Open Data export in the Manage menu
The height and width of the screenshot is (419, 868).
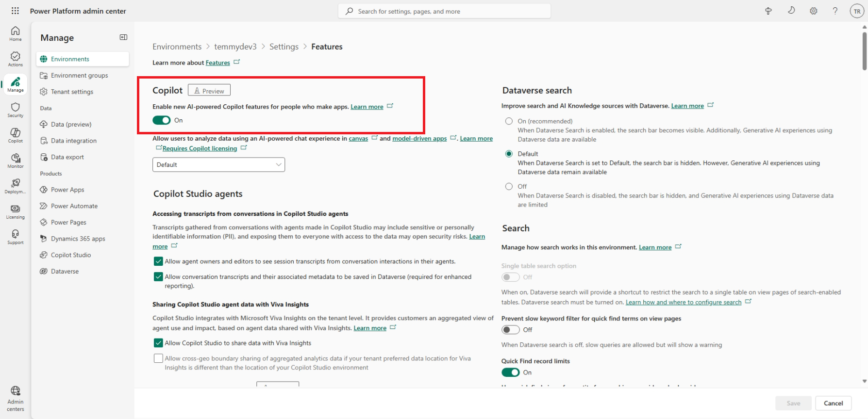pos(83,157)
